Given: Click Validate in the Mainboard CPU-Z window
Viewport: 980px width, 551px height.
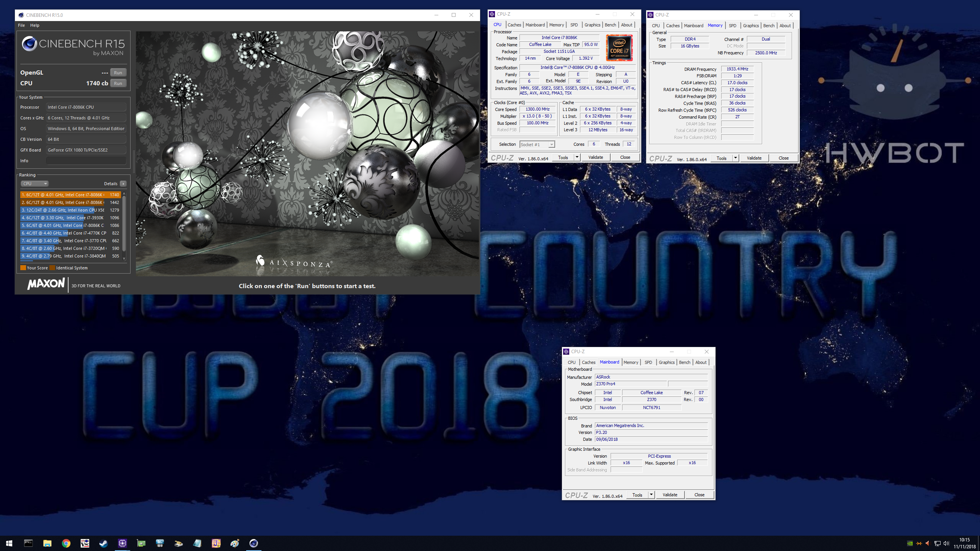Looking at the screenshot, I should 670,495.
